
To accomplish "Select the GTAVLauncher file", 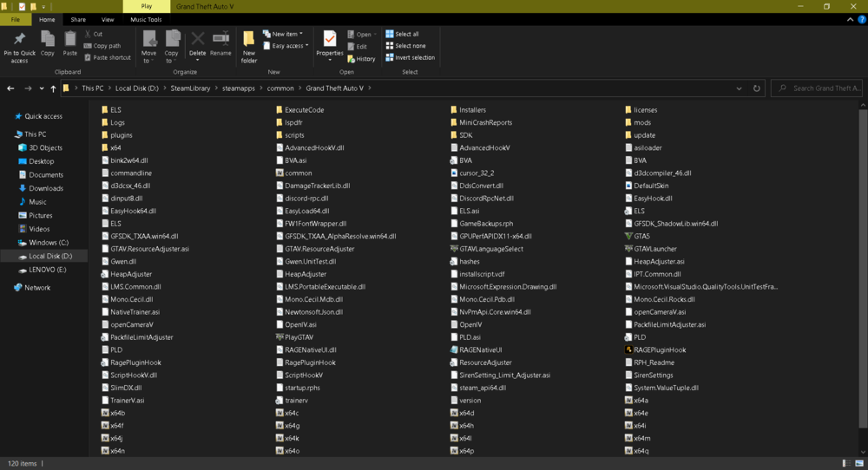I will pyautogui.click(x=650, y=249).
